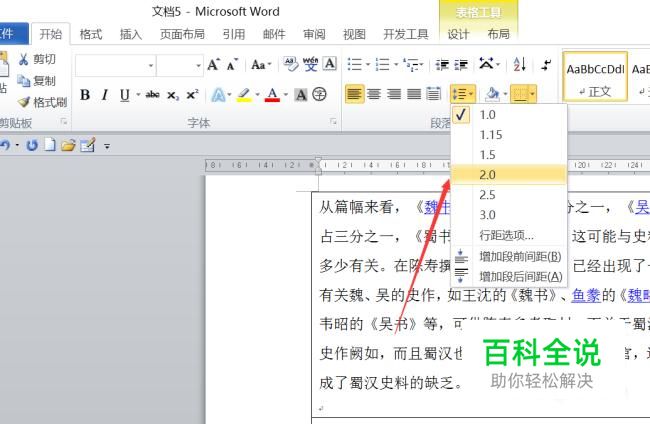Choose line spacing 1.15
The width and height of the screenshot is (650, 424).
tap(509, 135)
